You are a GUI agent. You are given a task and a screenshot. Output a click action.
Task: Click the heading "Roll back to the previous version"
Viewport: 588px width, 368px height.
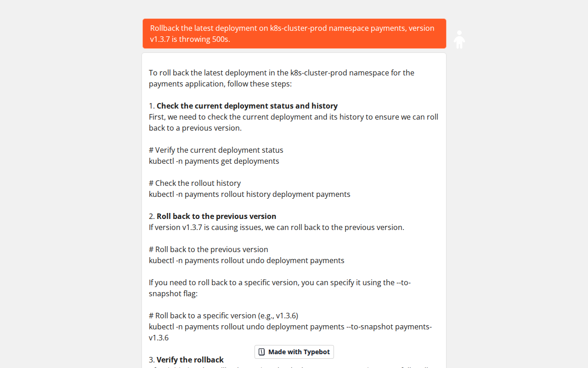(216, 216)
